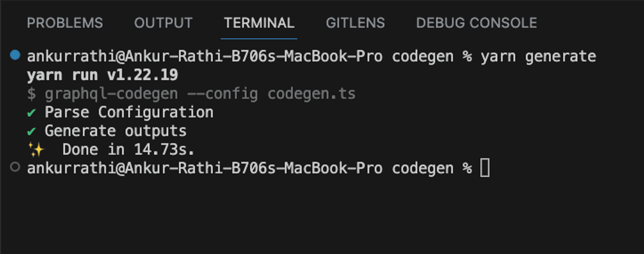This screenshot has width=644, height=254.
Task: Click the sparkle icon before Done
Action: 36,150
